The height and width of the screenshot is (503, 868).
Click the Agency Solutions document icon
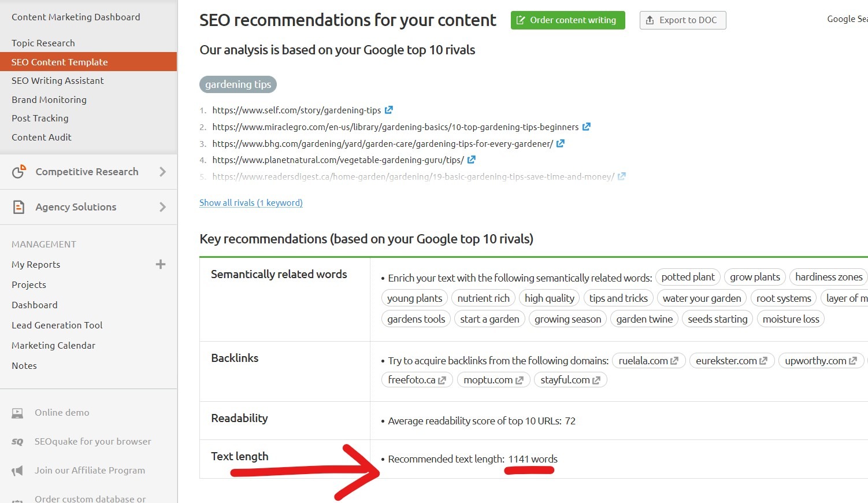click(19, 207)
